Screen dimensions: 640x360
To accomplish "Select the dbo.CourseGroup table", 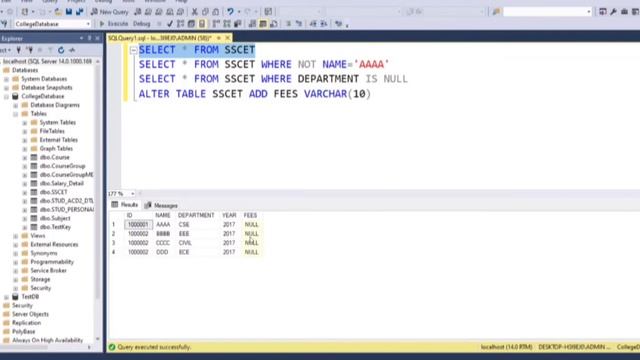I will 62,166.
